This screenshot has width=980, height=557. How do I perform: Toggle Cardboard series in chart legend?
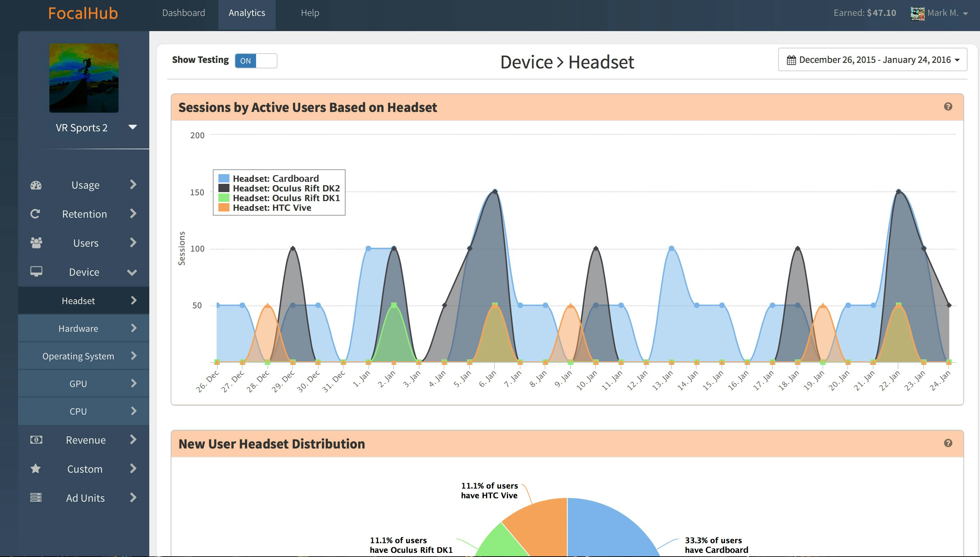(275, 179)
